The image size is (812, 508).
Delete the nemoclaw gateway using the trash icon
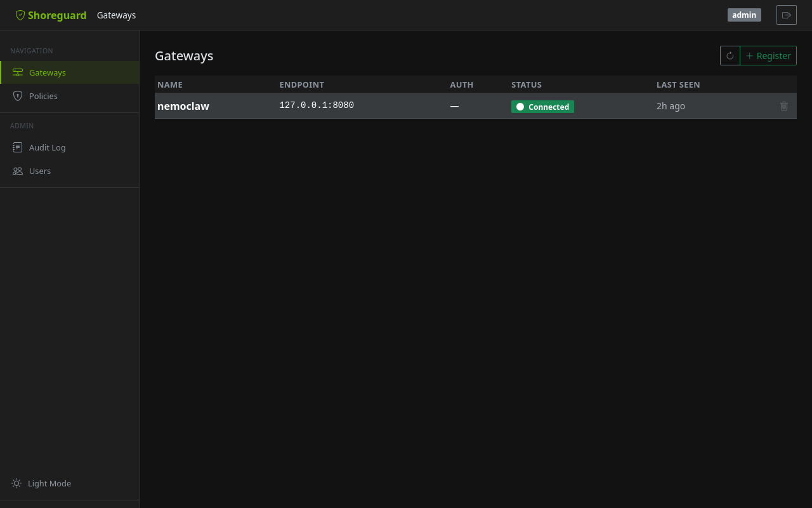click(783, 106)
